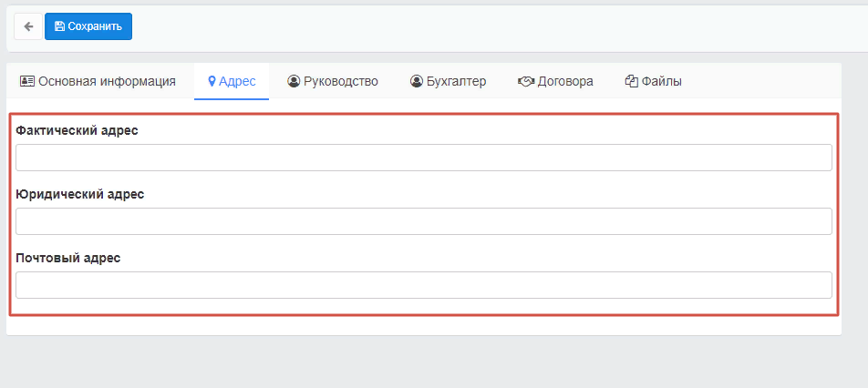Click the Юридический адрес field label

[x=80, y=195]
